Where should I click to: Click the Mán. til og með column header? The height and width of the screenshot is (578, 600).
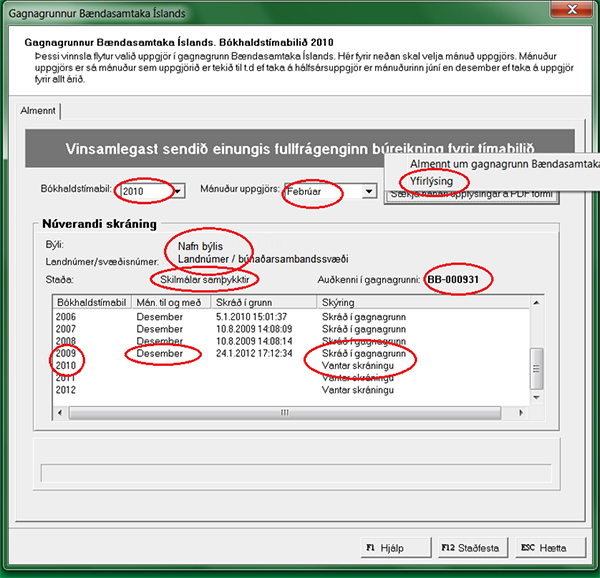click(x=171, y=302)
